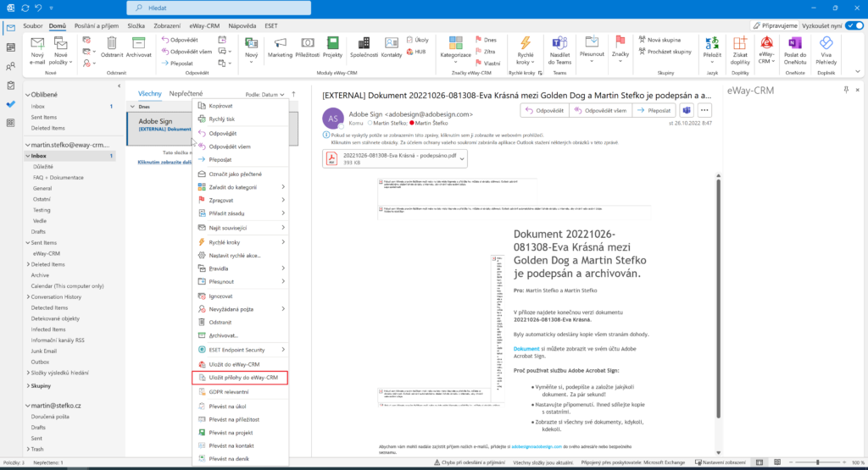868x470 pixels.
Task: Click the Přeložit icon
Action: tap(712, 42)
